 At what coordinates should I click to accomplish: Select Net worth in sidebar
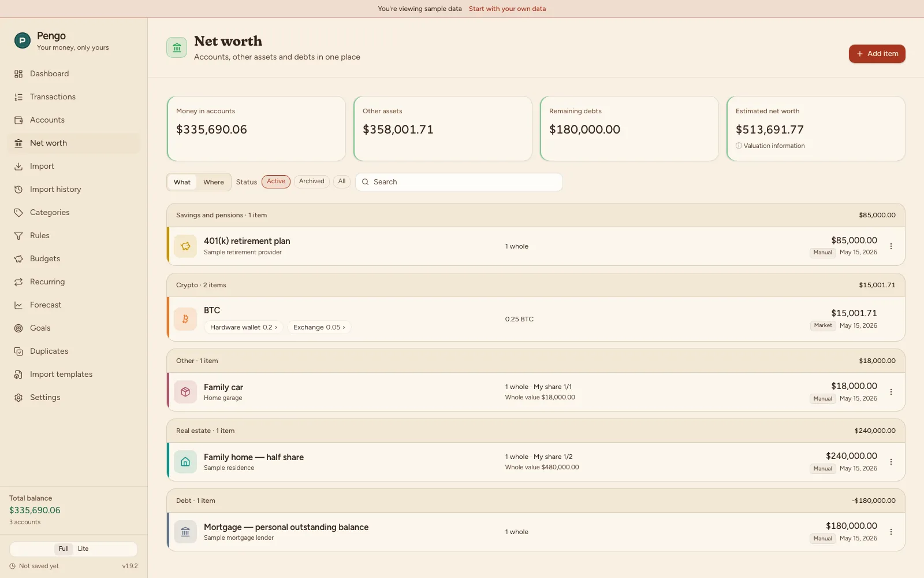pos(74,143)
